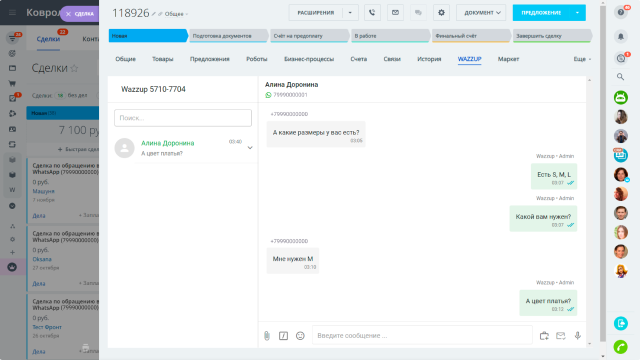Open the Общие pipeline dropdown near title
Viewport: 640px width, 360px height.
tap(176, 14)
